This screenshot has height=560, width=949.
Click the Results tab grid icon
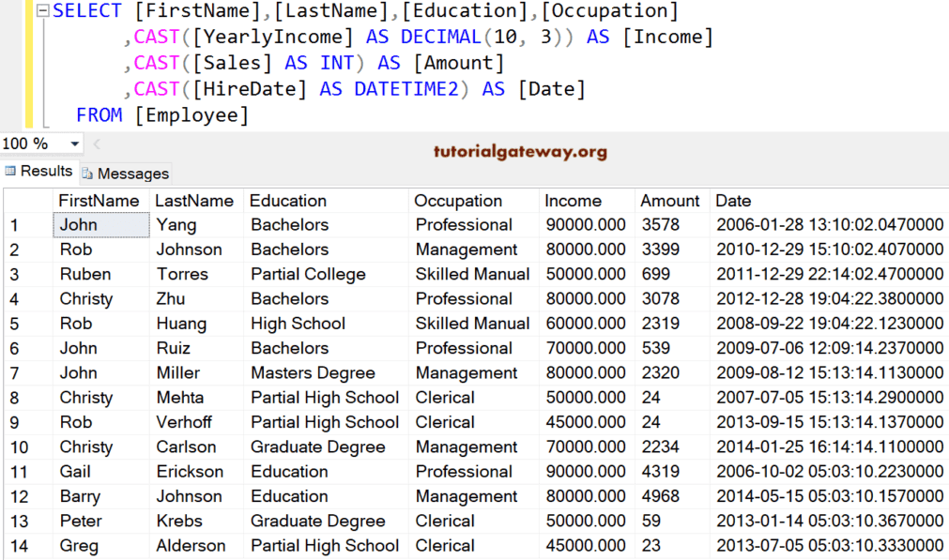(x=10, y=171)
